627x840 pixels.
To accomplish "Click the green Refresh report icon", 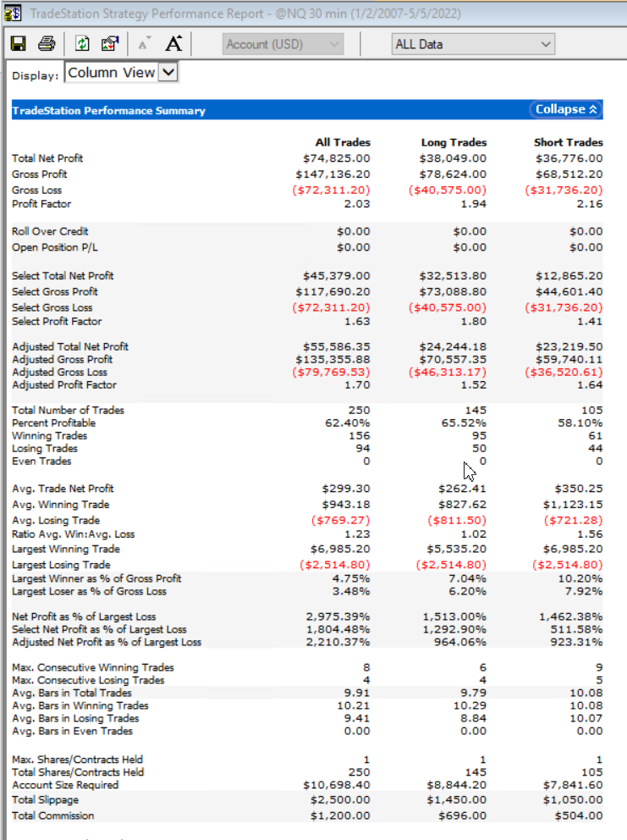I will click(82, 44).
